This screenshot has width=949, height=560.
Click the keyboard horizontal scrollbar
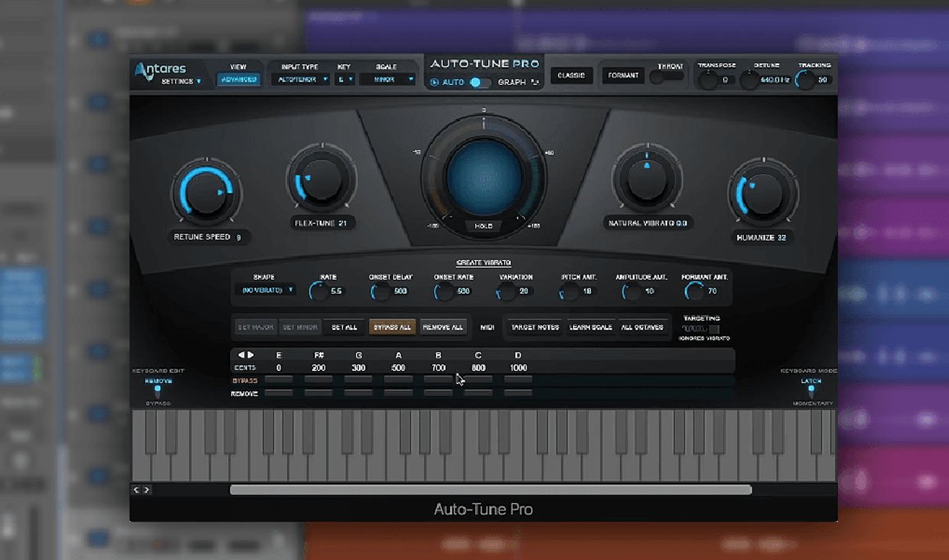(x=491, y=490)
